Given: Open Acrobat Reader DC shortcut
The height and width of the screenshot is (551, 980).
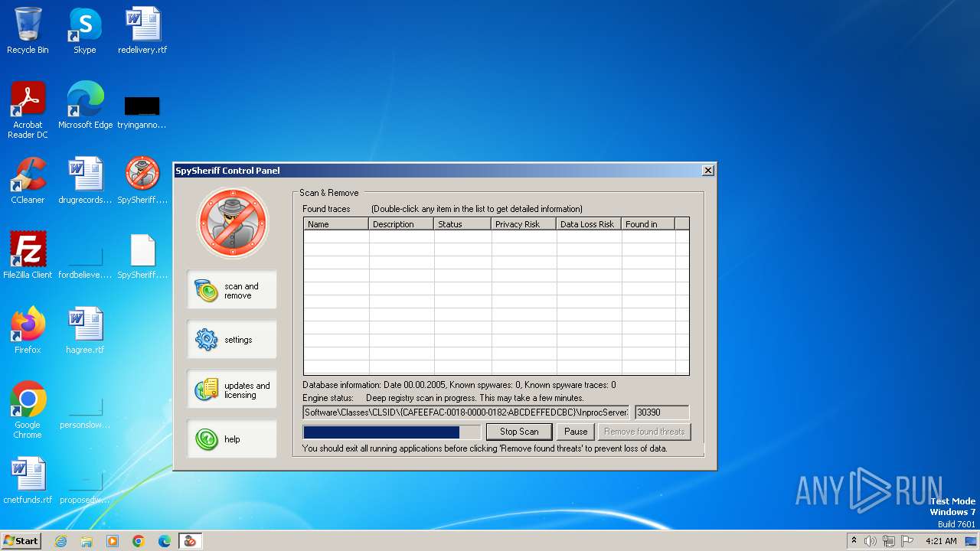Looking at the screenshot, I should 28,109.
